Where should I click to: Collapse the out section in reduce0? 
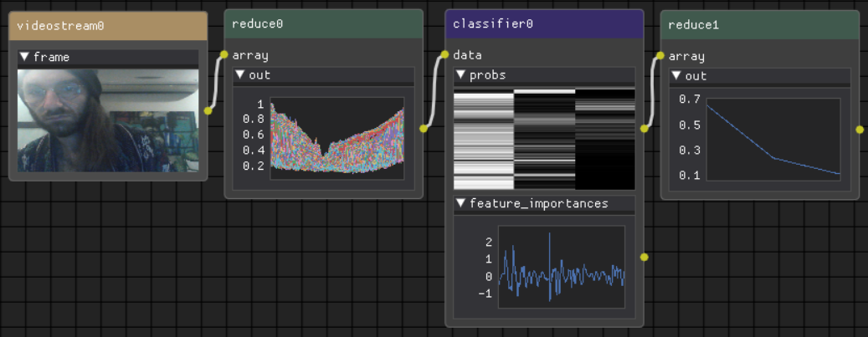[x=241, y=75]
